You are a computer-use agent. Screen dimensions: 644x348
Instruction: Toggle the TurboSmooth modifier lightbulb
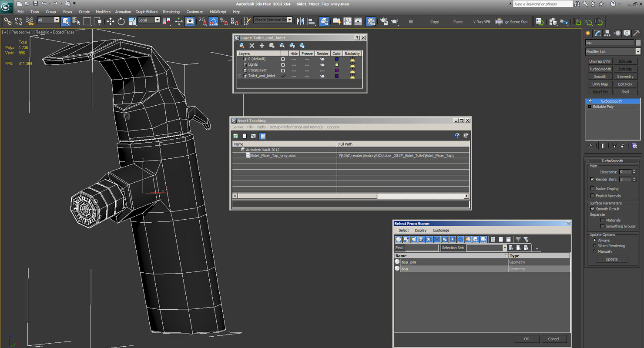pos(590,101)
